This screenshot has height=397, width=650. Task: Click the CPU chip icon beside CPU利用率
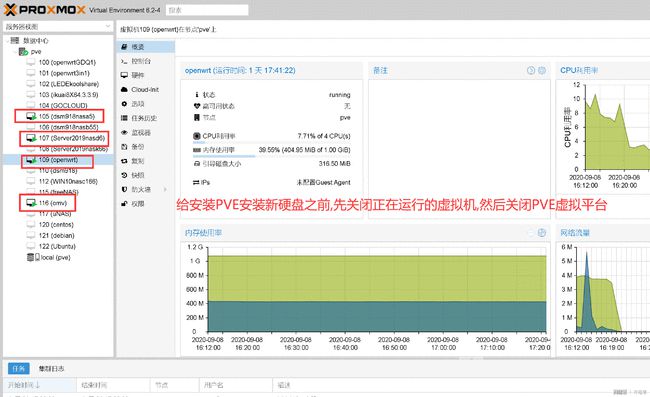click(x=197, y=136)
